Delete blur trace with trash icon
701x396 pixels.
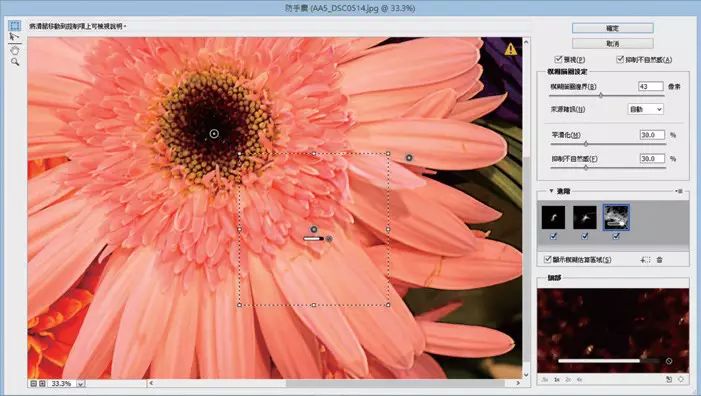[659, 260]
